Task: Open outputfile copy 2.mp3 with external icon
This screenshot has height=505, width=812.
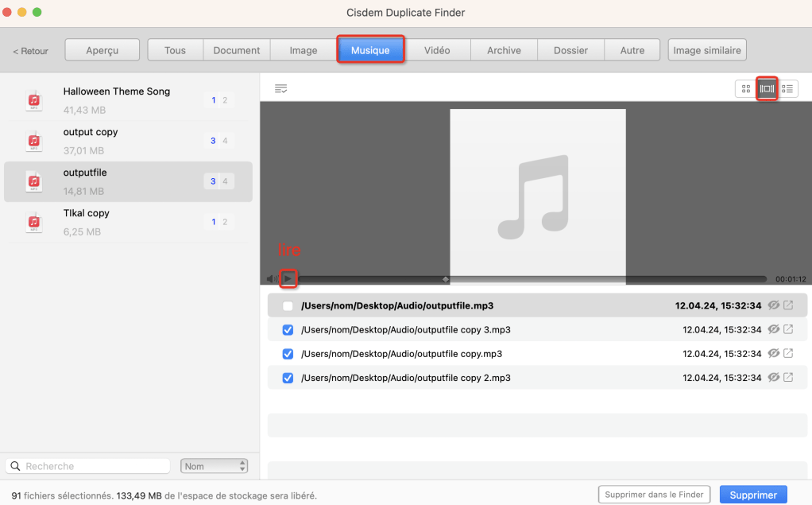Action: click(x=788, y=378)
